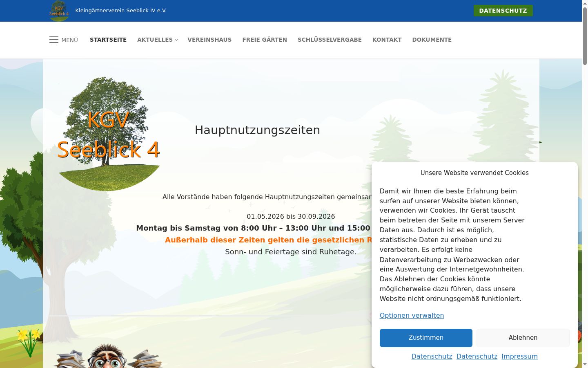The width and height of the screenshot is (588, 368).
Task: Click the small KGV Seeblick 4 header logo
Action: (59, 11)
